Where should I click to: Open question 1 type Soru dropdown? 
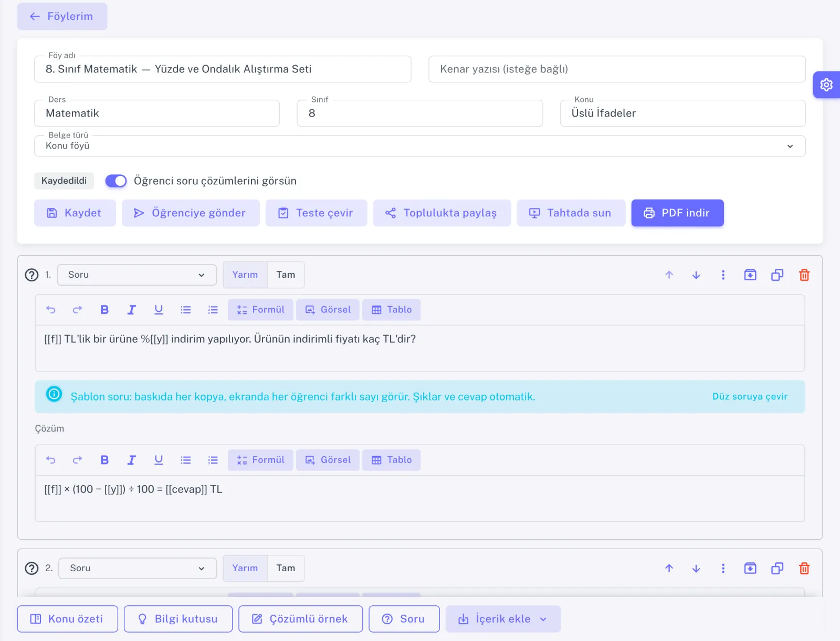point(136,275)
